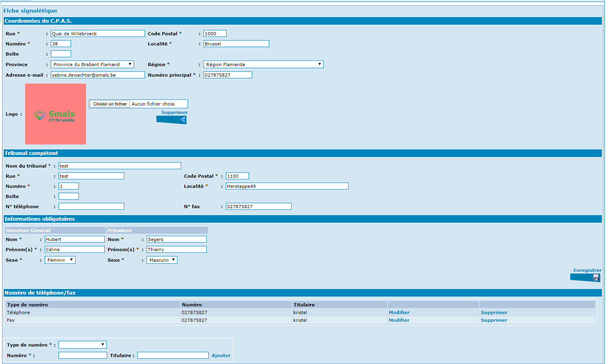
Task: Click the Nom du tribunal field
Action: [x=120, y=166]
